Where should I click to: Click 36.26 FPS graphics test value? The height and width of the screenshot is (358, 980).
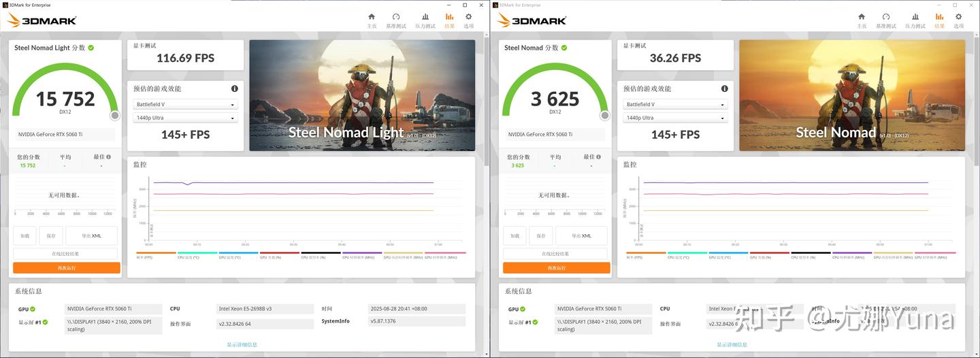click(676, 59)
